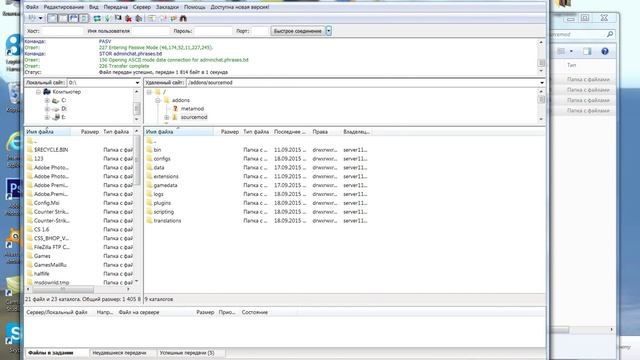The width and height of the screenshot is (640, 360).
Task: Open the Site Manager dropdown arrow
Action: pyautogui.click(x=40, y=18)
